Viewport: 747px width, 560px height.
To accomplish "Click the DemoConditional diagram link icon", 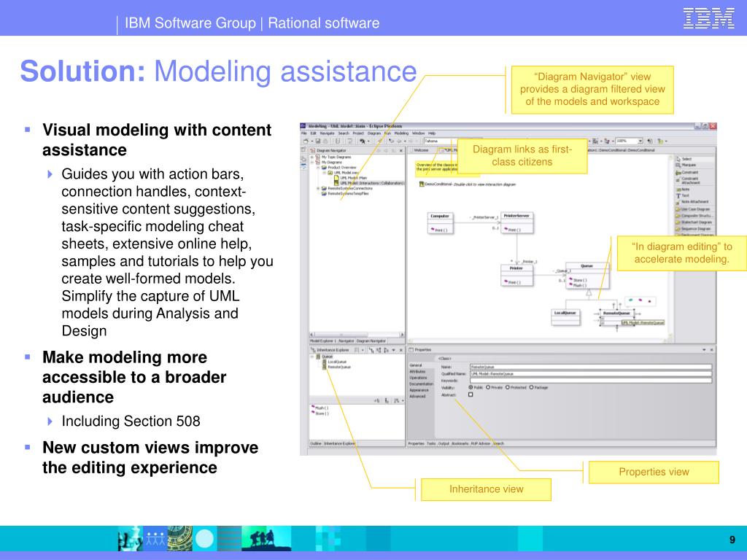I will click(422, 184).
